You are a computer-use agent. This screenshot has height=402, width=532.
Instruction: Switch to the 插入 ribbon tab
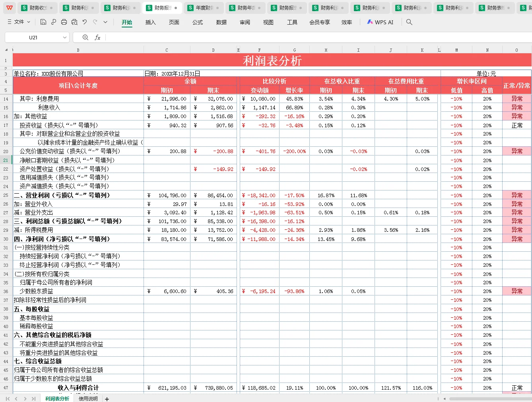coord(150,22)
